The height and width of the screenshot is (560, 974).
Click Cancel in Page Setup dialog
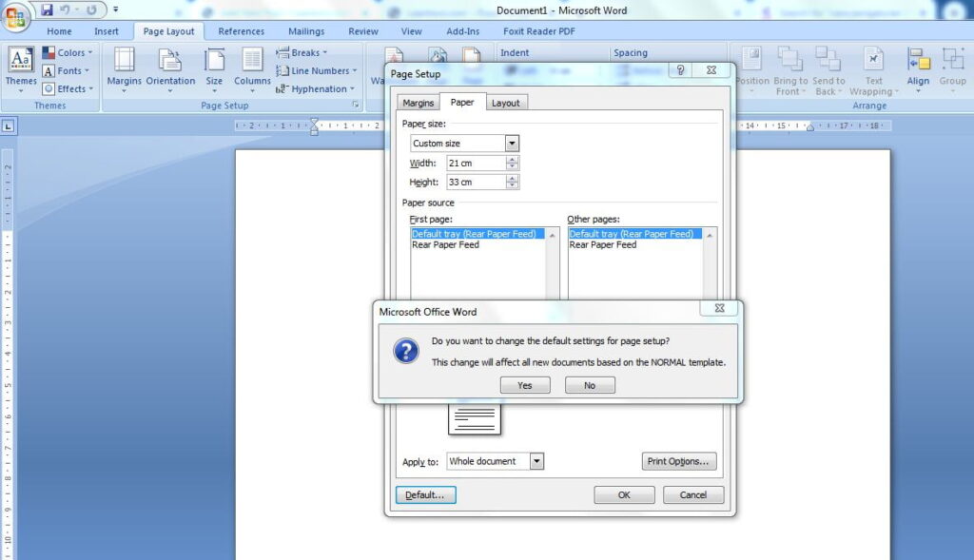point(693,494)
